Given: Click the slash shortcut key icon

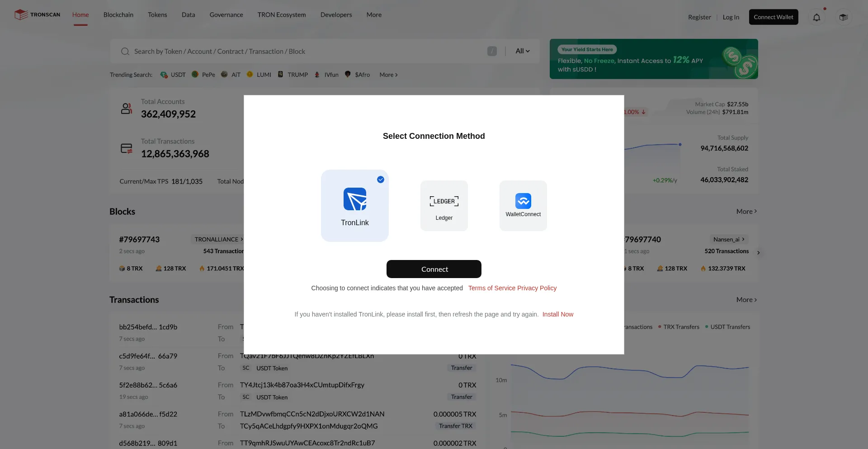Looking at the screenshot, I should 492,51.
